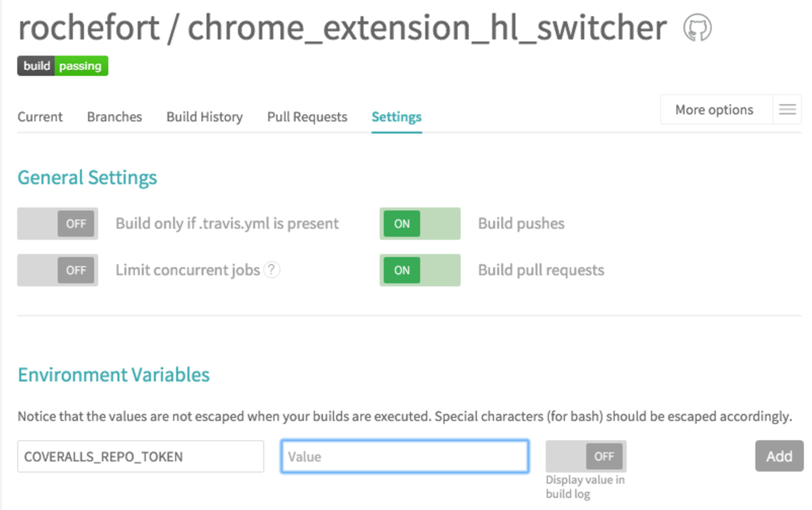812x510 pixels.
Task: Select the Settings tab
Action: 396,117
